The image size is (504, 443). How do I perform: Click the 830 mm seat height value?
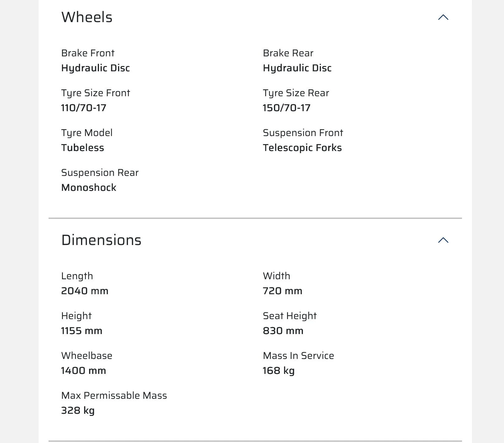point(283,331)
